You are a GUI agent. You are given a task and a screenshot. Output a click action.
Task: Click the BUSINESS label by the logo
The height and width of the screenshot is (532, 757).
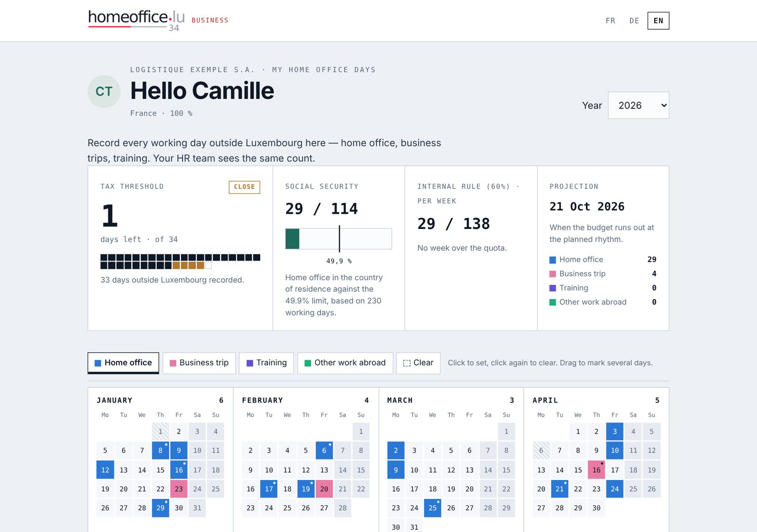210,20
